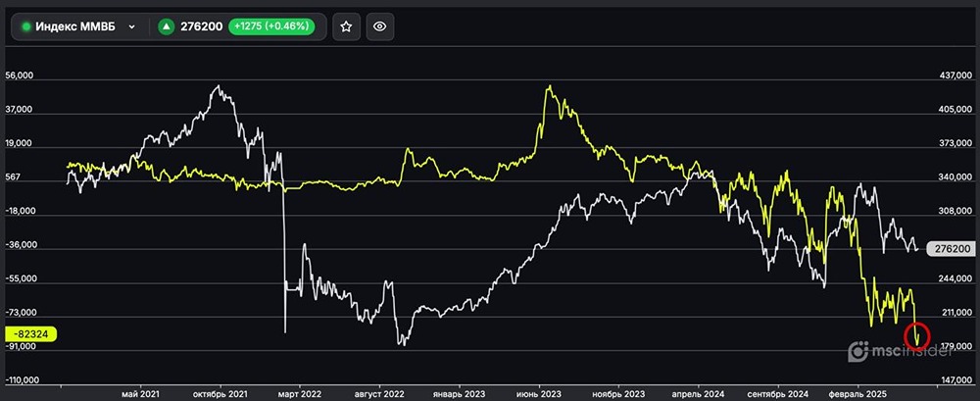Click the 276200 price tag on right axis
The width and height of the screenshot is (980, 401).
point(952,249)
